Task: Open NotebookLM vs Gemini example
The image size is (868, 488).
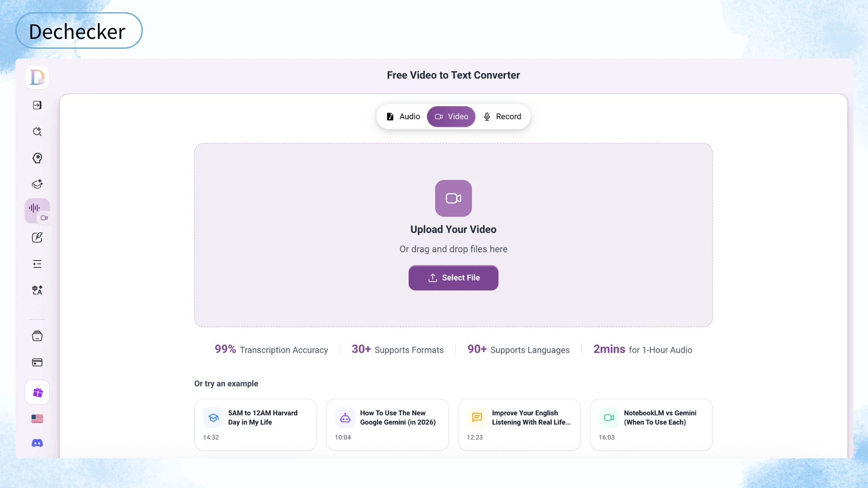Action: pyautogui.click(x=651, y=425)
